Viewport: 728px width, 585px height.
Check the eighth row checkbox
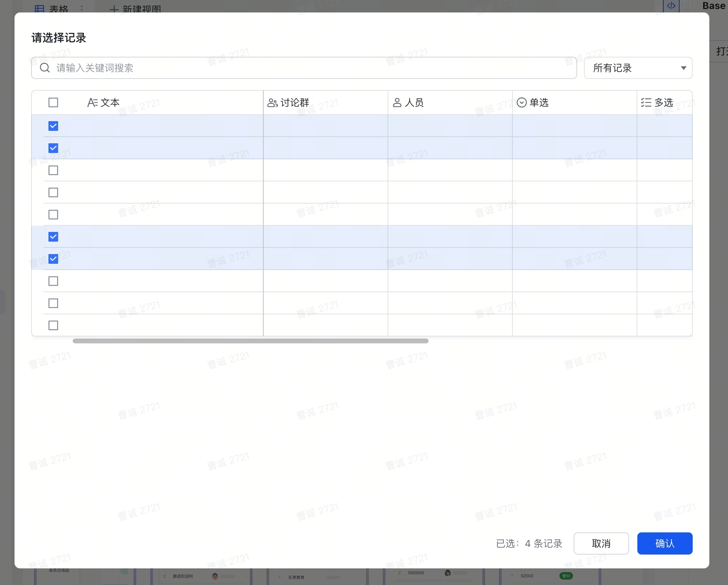pos(53,281)
